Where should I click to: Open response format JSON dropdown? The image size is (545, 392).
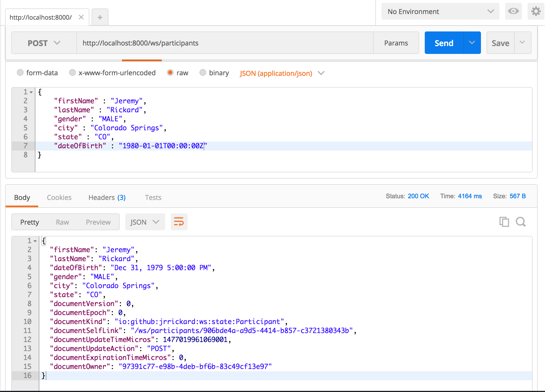pos(145,222)
